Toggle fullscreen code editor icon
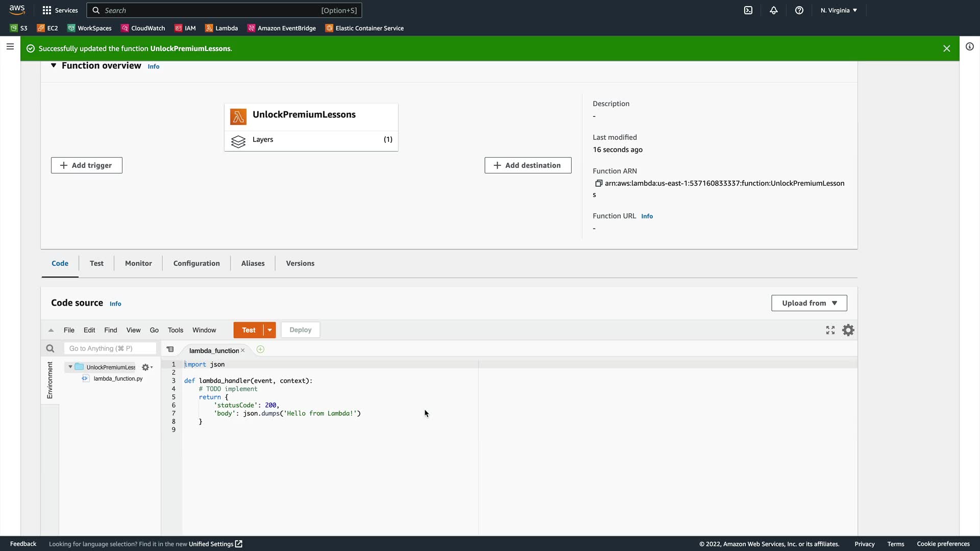980x551 pixels. point(830,330)
